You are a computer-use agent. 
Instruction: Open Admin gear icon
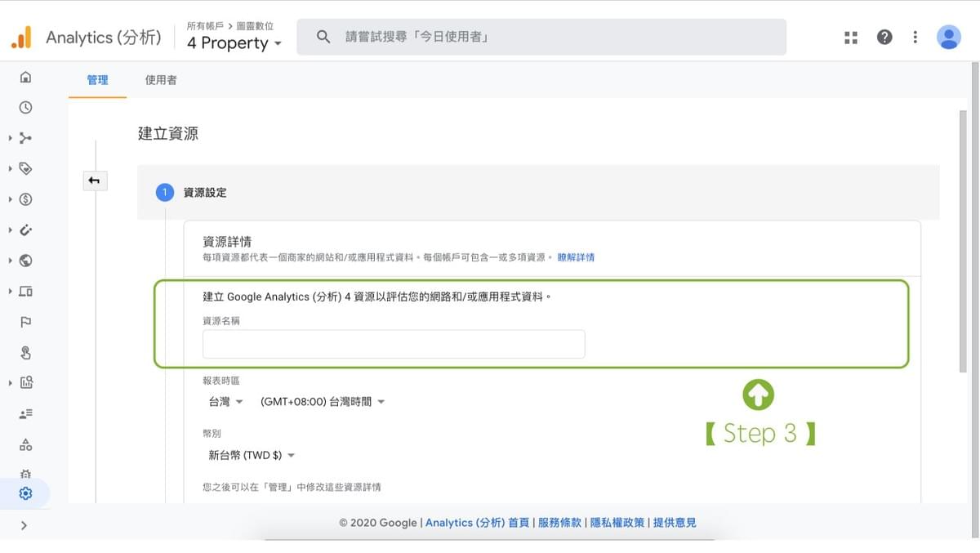tap(25, 493)
